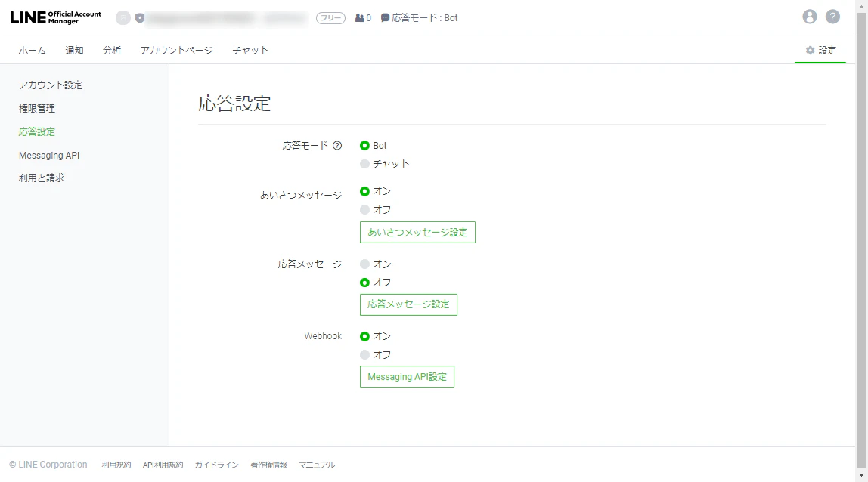Open 権限管理 in the sidebar
The width and height of the screenshot is (868, 482).
(x=37, y=109)
